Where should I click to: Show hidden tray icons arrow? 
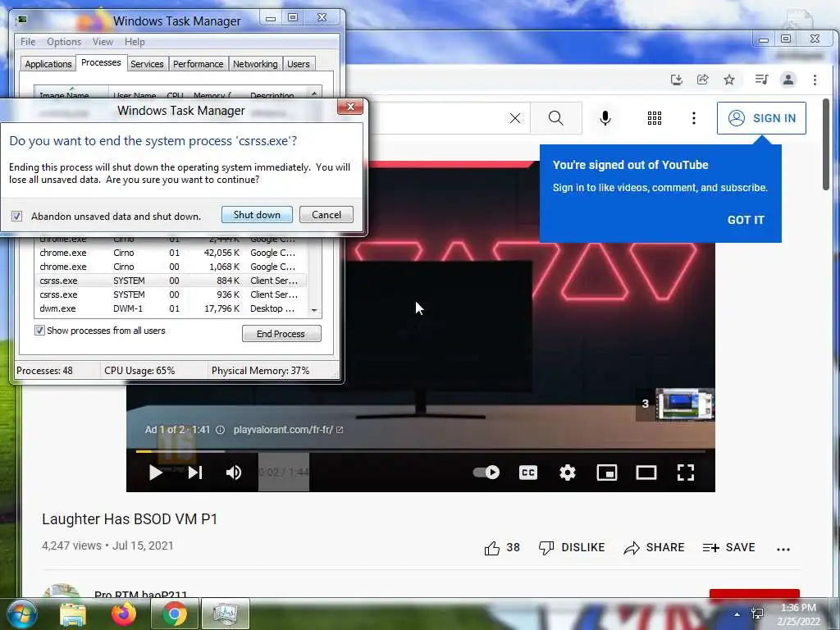(x=737, y=614)
